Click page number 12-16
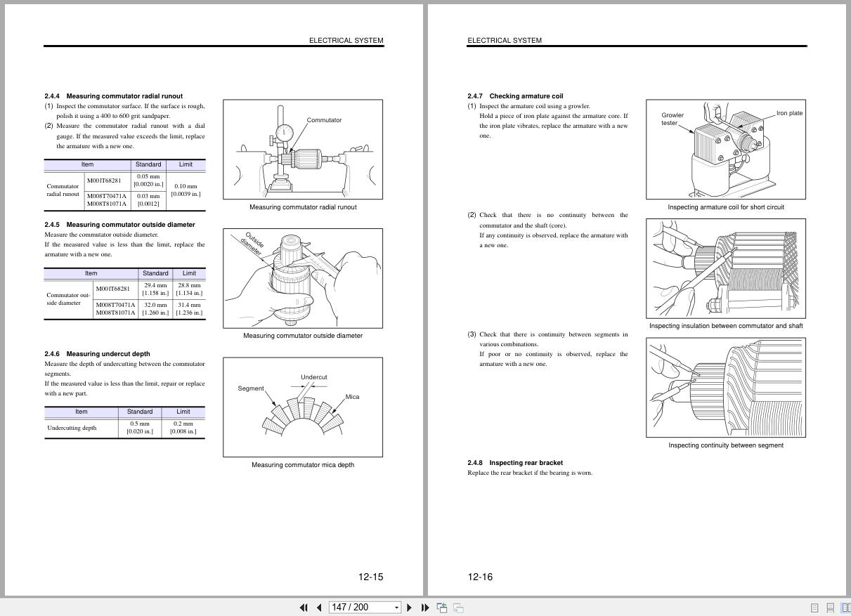The width and height of the screenshot is (851, 616). point(481,577)
